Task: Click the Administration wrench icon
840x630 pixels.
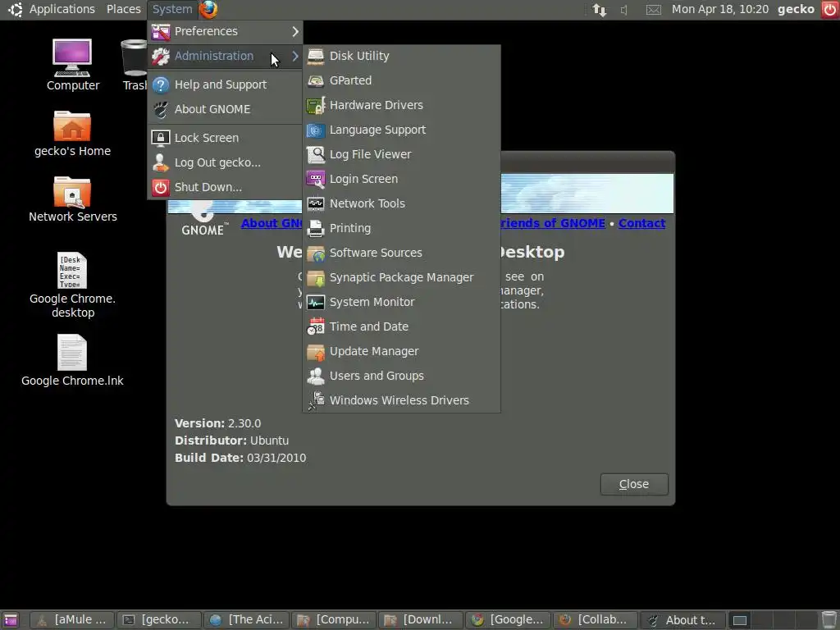Action: coord(160,56)
